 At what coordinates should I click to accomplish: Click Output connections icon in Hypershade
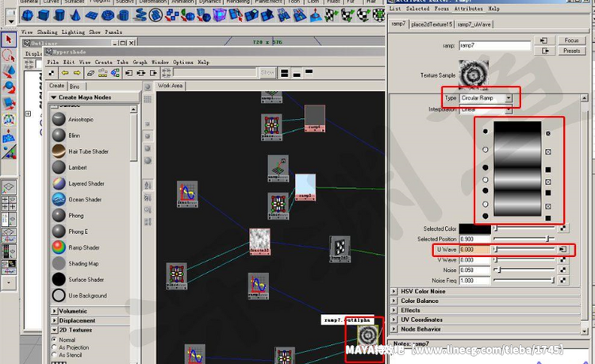click(153, 73)
